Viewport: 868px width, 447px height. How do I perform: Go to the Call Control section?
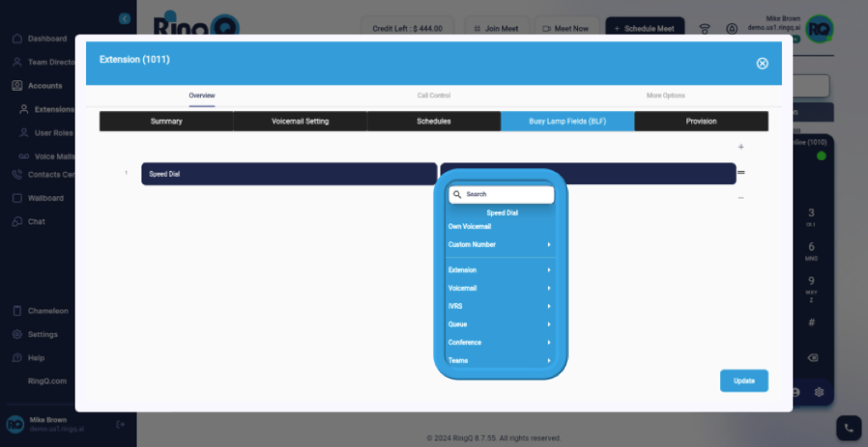(433, 96)
